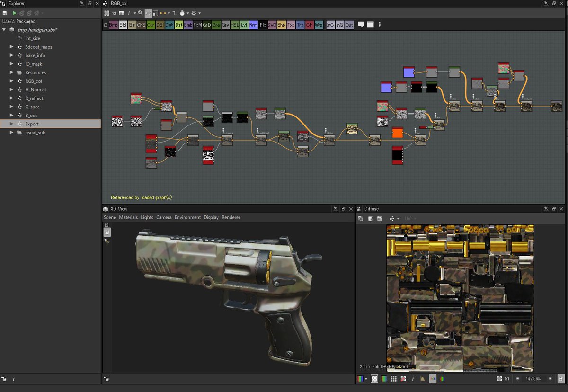The width and height of the screenshot is (568, 392).
Task: Open the graph info display dropdown
Action: 134,13
